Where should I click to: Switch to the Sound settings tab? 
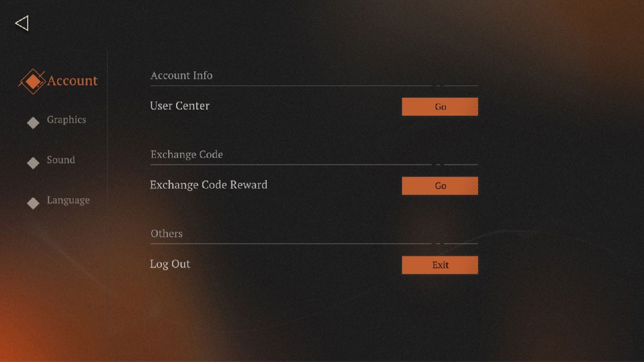point(60,160)
